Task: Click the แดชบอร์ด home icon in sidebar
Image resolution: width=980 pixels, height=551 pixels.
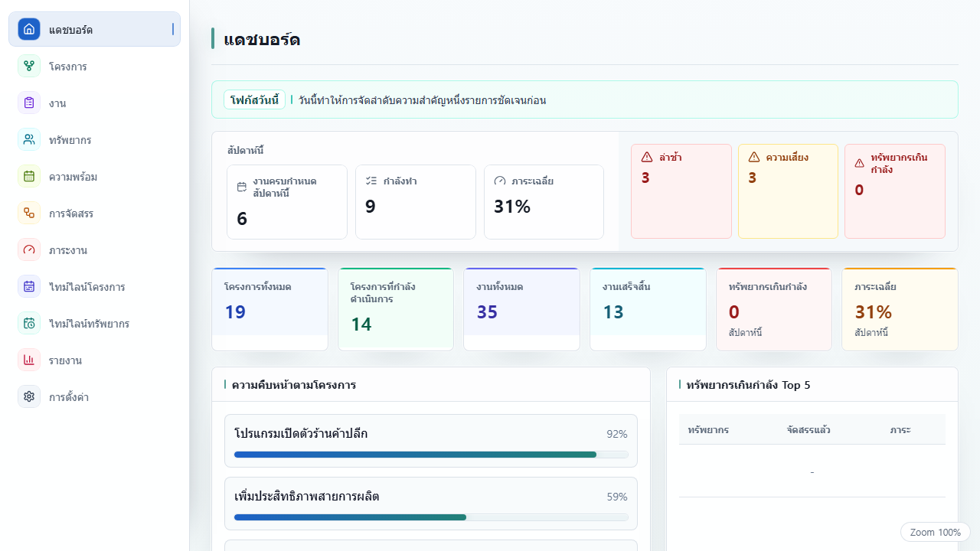Action: (29, 29)
